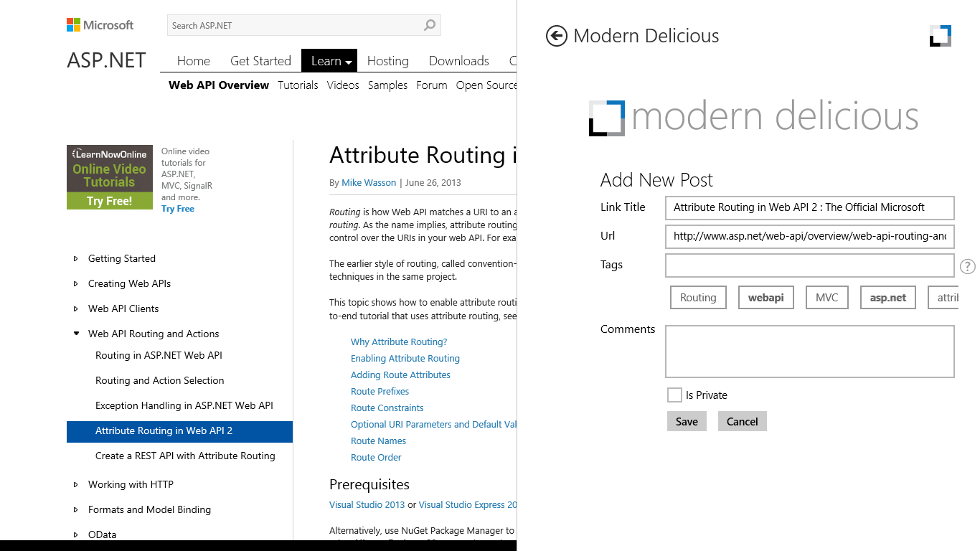The width and height of the screenshot is (980, 551).
Task: Click the modern delicious banner logo
Action: [x=753, y=117]
